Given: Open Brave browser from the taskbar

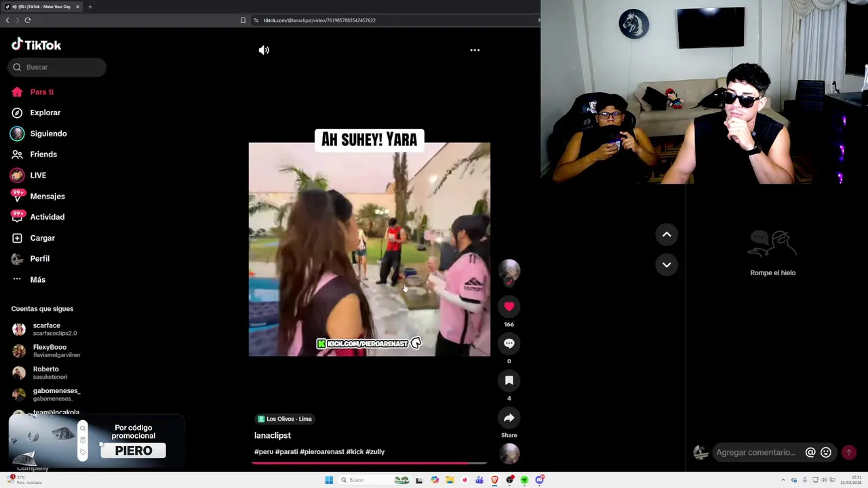Looking at the screenshot, I should tap(494, 480).
